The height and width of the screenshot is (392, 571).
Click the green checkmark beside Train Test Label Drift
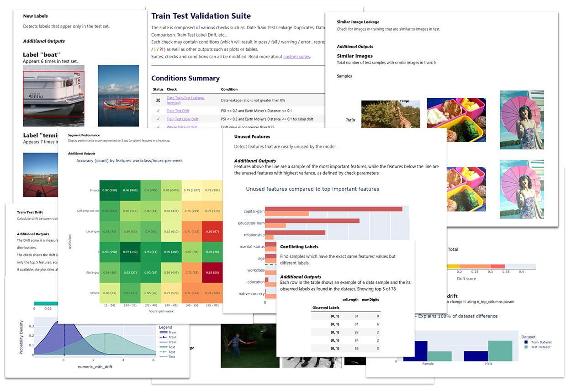pyautogui.click(x=158, y=119)
